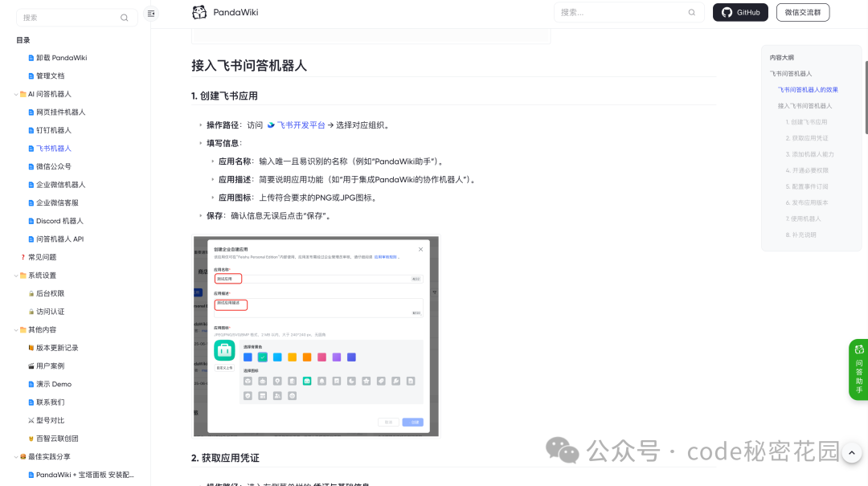
Task: Open the 常见问题 page
Action: [42, 257]
